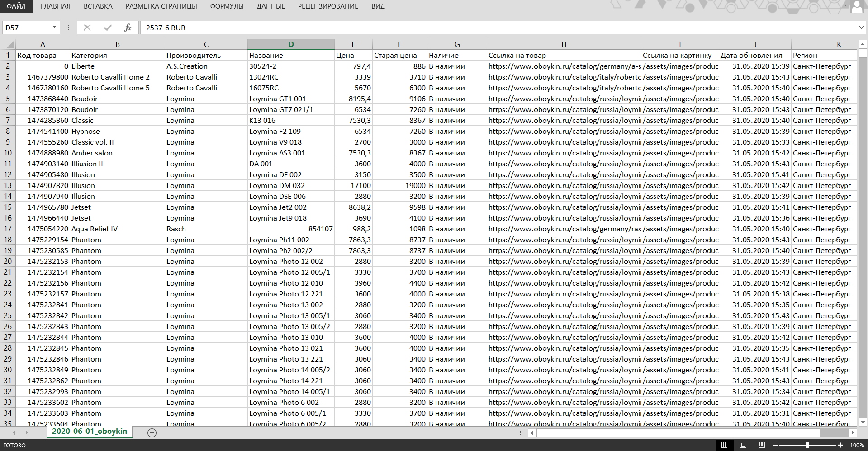The image size is (868, 451).
Task: Switch to Normal view icon
Action: [724, 445]
